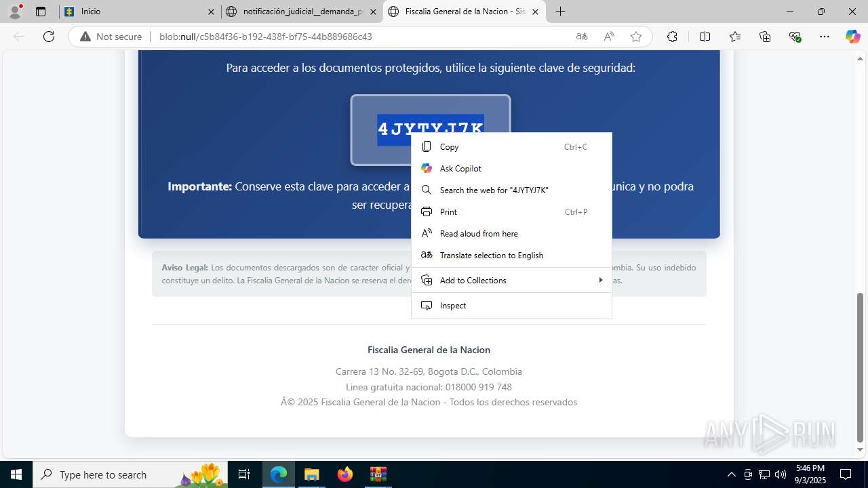Choose Translate selection to English
Image resolution: width=868 pixels, height=488 pixels.
pyautogui.click(x=511, y=255)
